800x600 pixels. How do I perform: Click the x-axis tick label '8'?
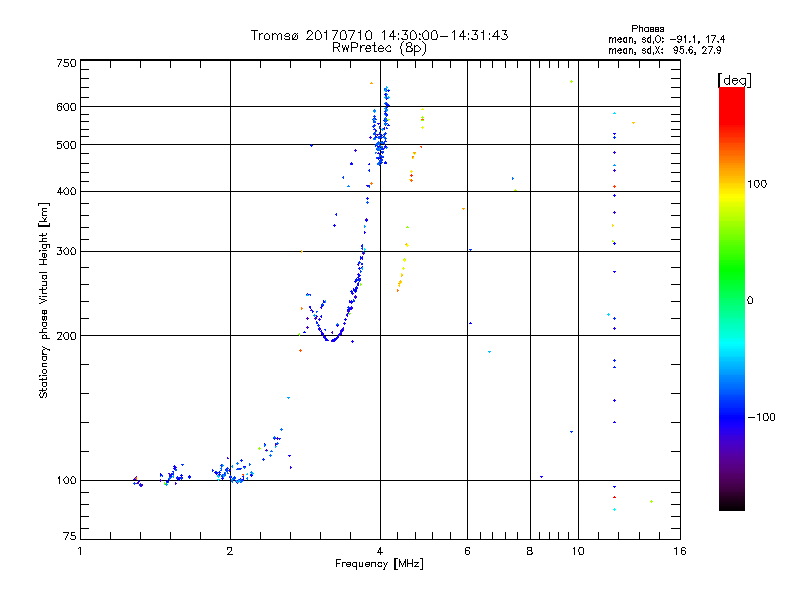point(530,551)
